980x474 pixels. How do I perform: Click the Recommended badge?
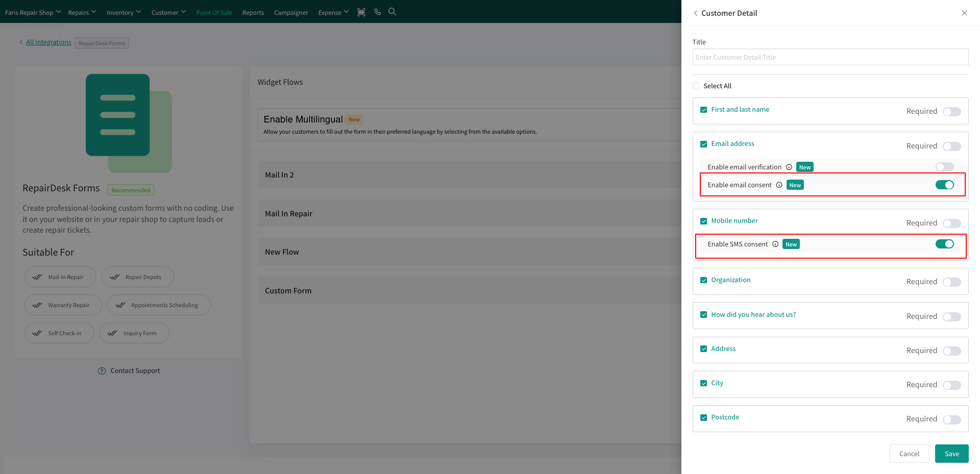(131, 190)
